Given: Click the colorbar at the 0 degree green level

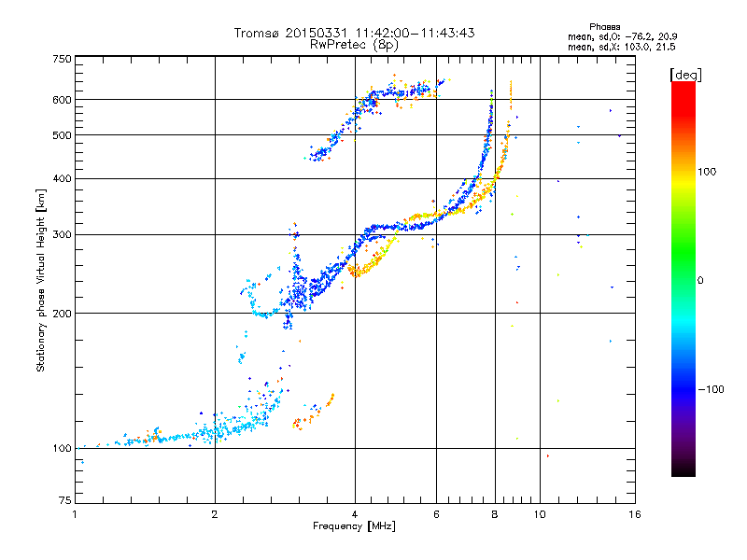Looking at the screenshot, I should pos(684,280).
